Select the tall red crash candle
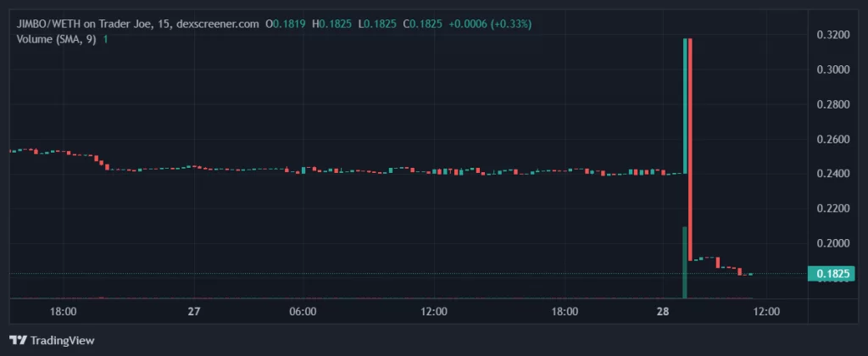Screen dimensions: 868x356 [x=690, y=148]
